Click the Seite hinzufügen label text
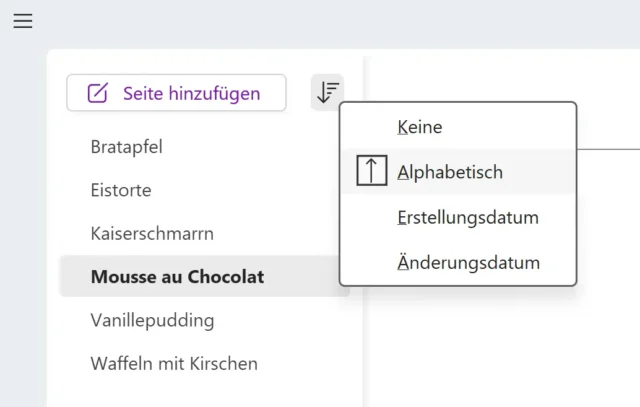This screenshot has height=407, width=640. 191,94
